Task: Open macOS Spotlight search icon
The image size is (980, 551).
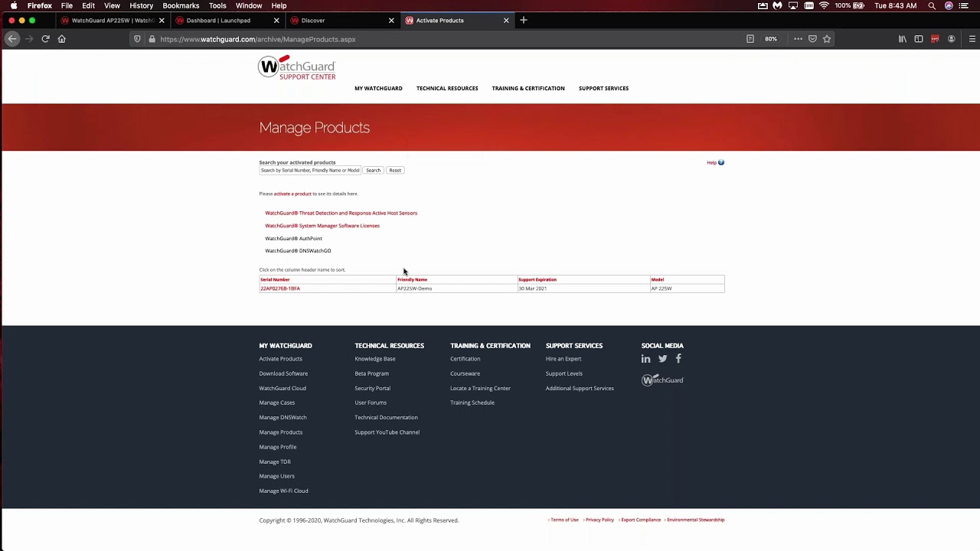Action: pyautogui.click(x=932, y=5)
